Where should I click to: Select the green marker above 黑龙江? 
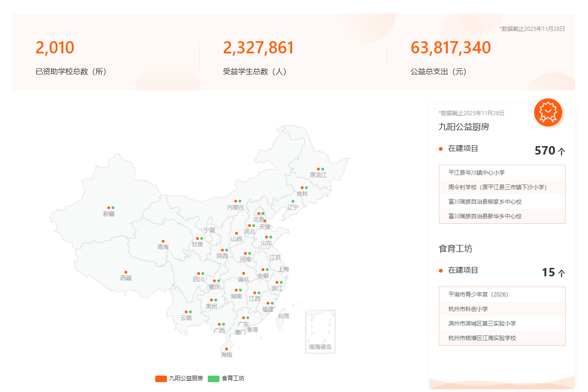(323, 169)
